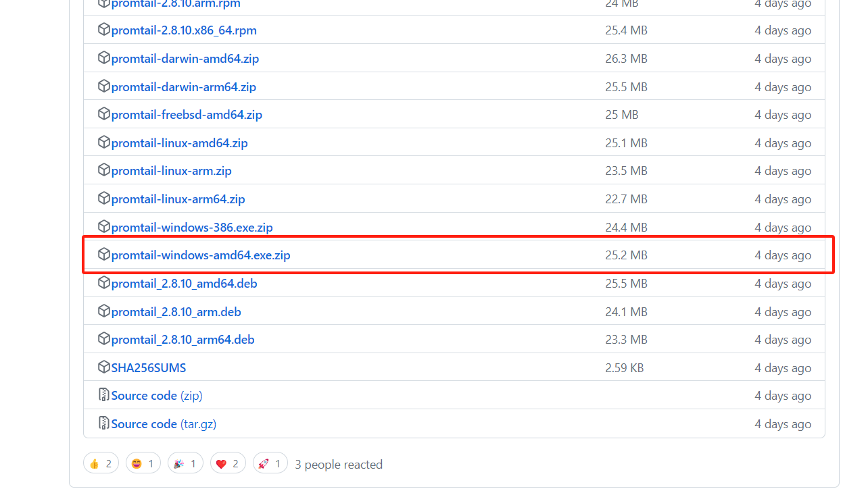Download Source code (tar.gz)
Viewport: 868px width, 493px height.
(x=164, y=424)
